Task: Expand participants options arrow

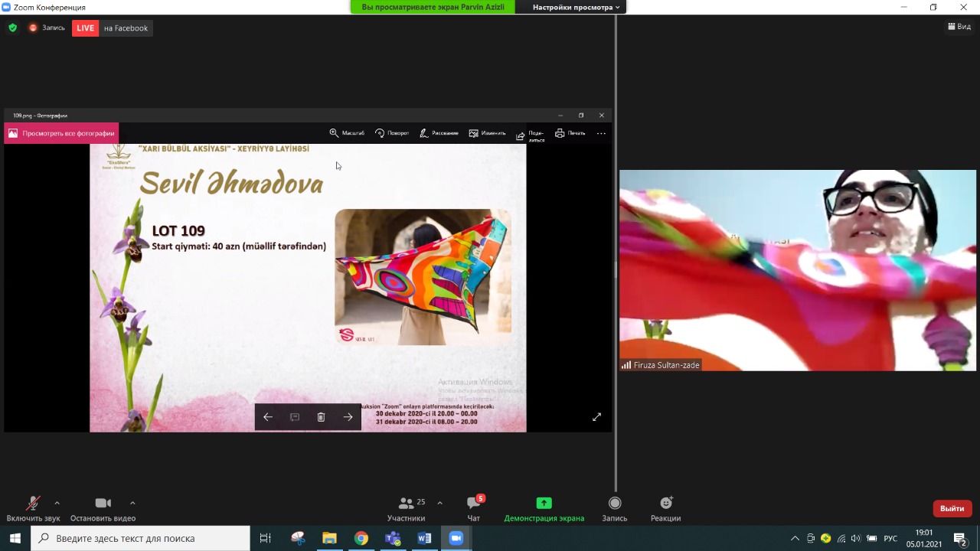Action: click(x=439, y=503)
